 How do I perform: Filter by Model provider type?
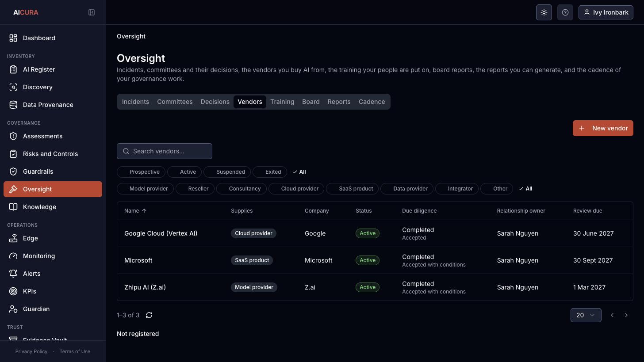tap(145, 189)
